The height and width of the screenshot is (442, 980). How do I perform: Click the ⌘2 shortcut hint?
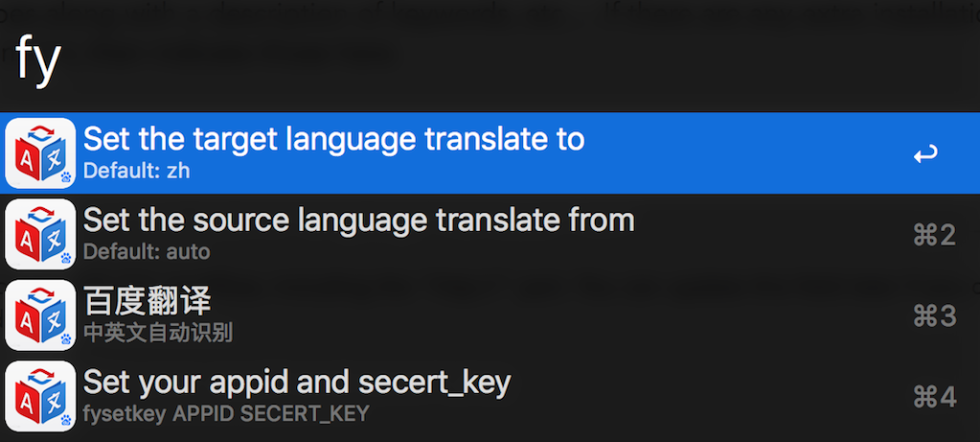934,235
